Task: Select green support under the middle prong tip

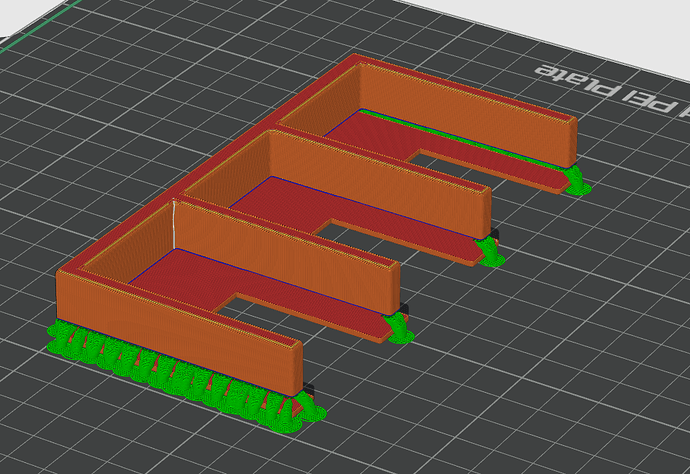Action: click(x=490, y=252)
